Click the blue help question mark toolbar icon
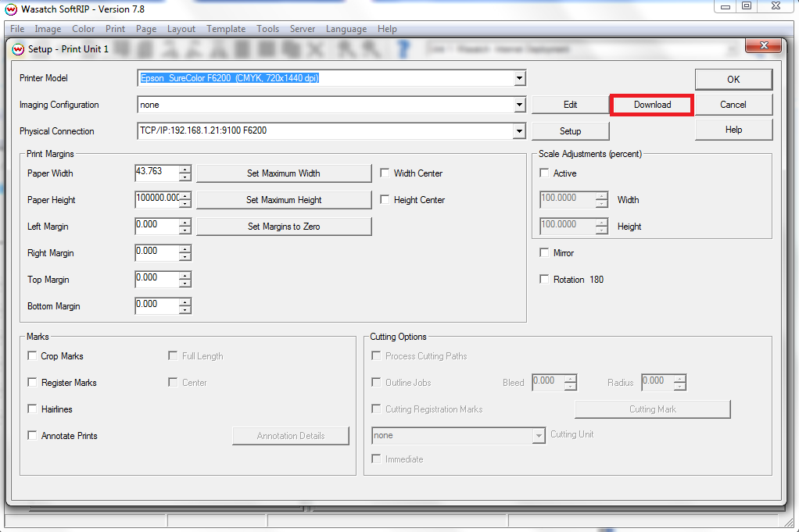This screenshot has width=799, height=532. [403, 49]
